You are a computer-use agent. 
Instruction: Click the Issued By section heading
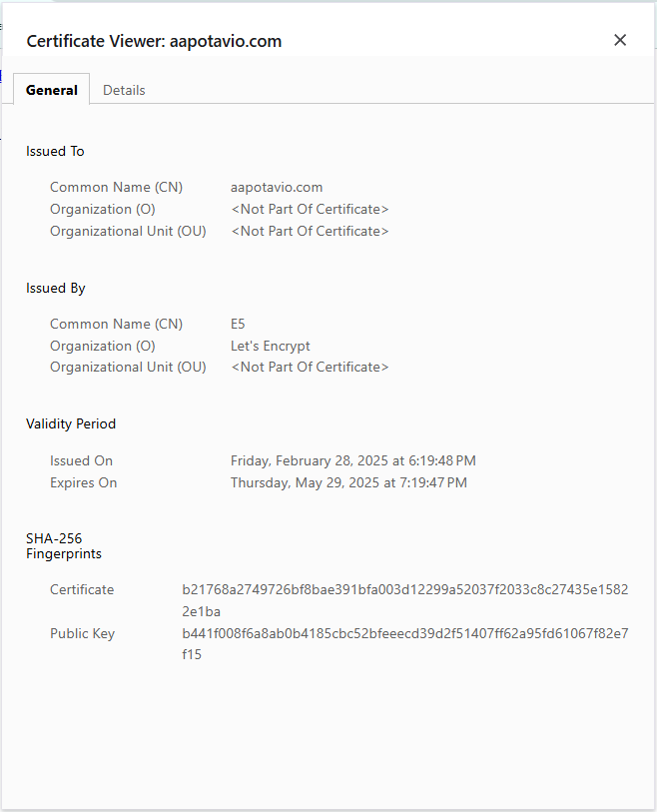[56, 288]
